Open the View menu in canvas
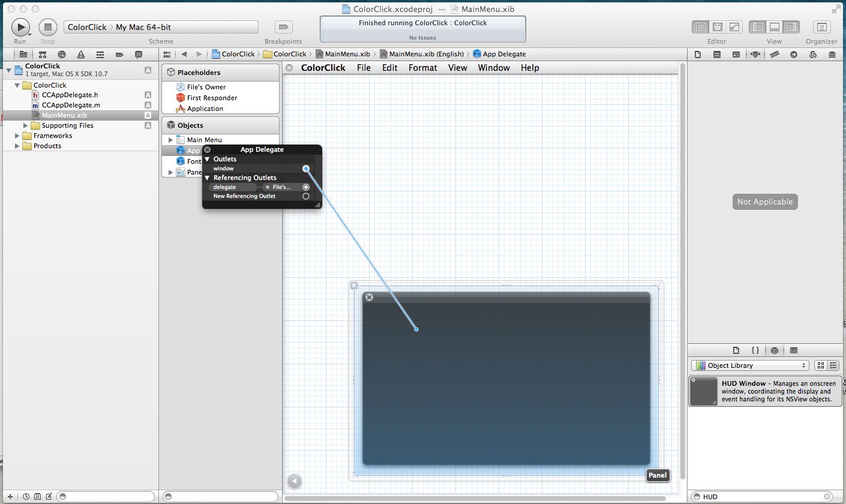 coord(458,68)
